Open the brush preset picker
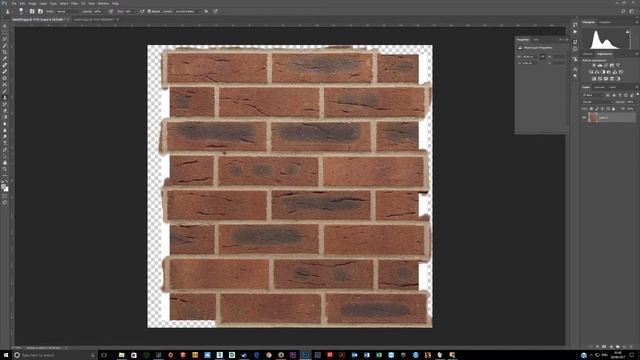 click(x=21, y=11)
